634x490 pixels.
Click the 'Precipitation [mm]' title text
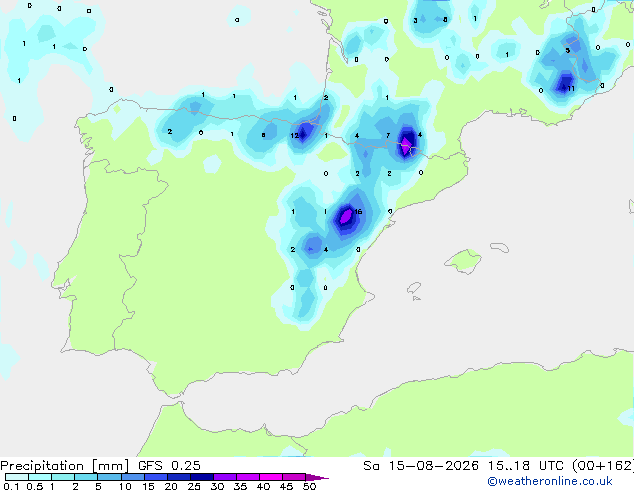click(65, 466)
